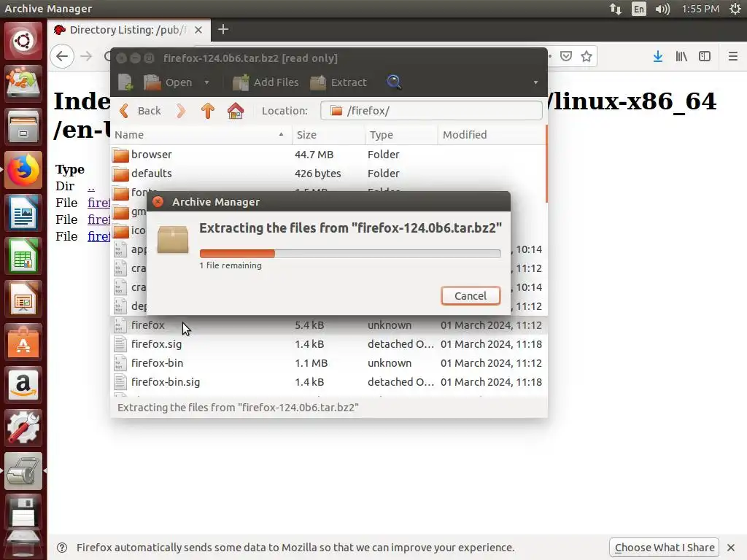This screenshot has height=560, width=747.
Task: Toggle the Firefox sidebar icon
Action: [705, 56]
